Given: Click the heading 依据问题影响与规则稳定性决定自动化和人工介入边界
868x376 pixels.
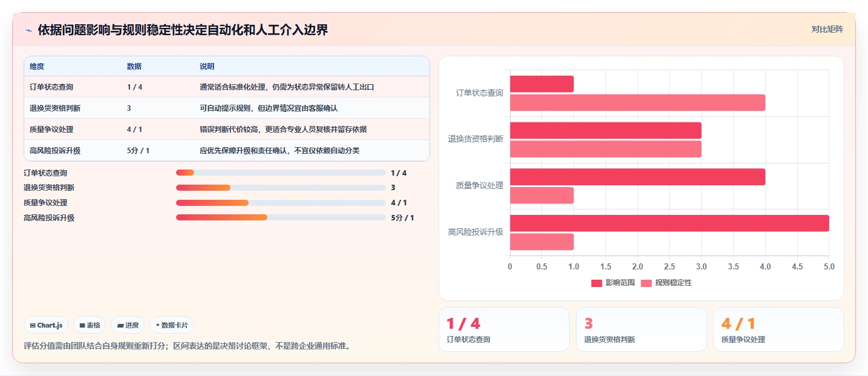Looking at the screenshot, I should pos(183,30).
